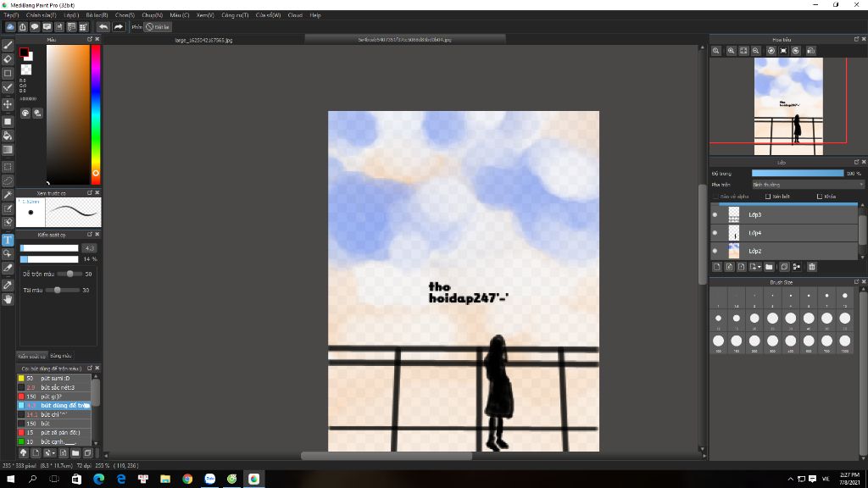Open File Explorer from the taskbar
The image size is (868, 488).
(165, 479)
